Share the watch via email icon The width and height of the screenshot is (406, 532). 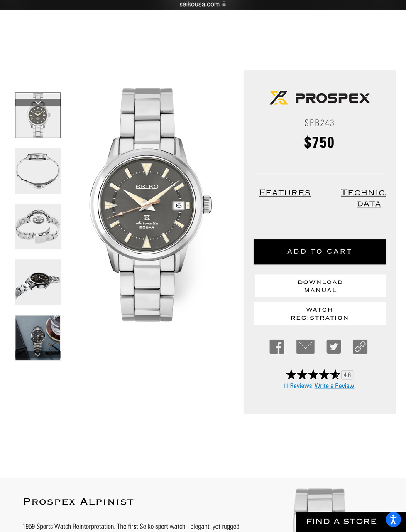click(306, 347)
